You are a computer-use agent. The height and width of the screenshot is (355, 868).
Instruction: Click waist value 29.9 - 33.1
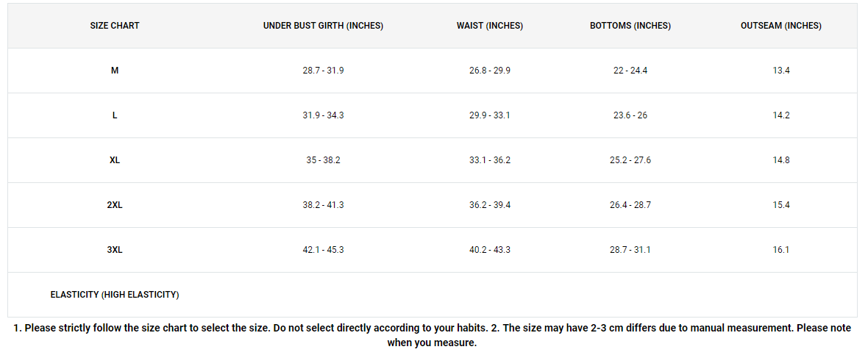tap(490, 115)
